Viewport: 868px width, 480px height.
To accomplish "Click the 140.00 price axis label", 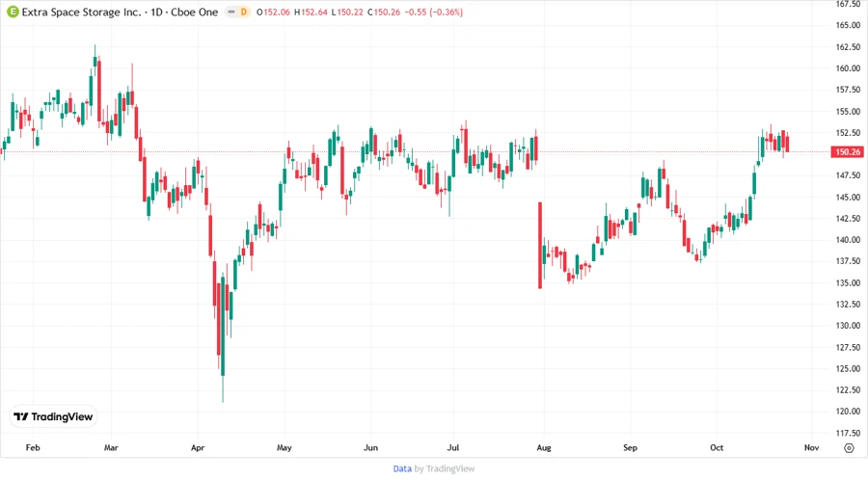I will click(848, 240).
